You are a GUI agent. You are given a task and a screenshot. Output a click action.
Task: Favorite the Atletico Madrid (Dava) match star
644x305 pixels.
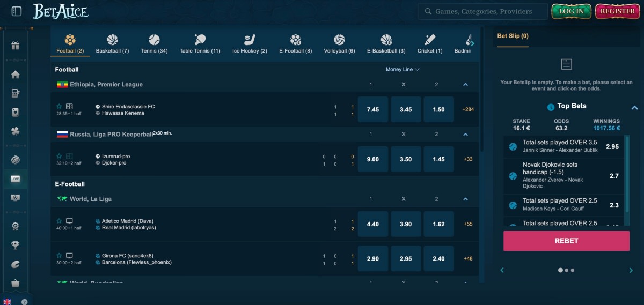point(60,221)
